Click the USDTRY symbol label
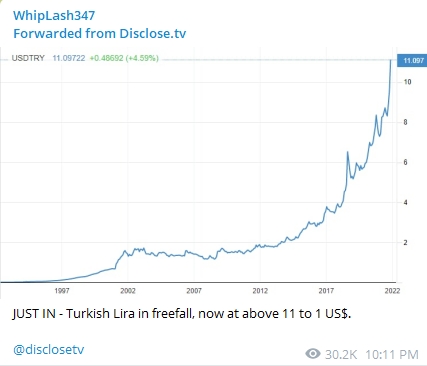Viewport: 427px width, 366px height. point(28,58)
